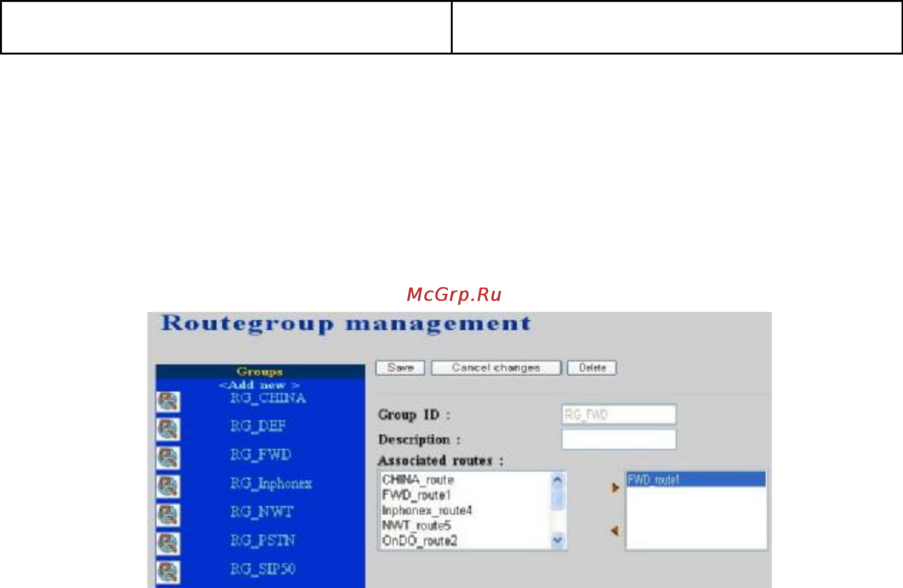Select OnDO_route2 in routes list
This screenshot has height=588, width=903.
coord(420,541)
